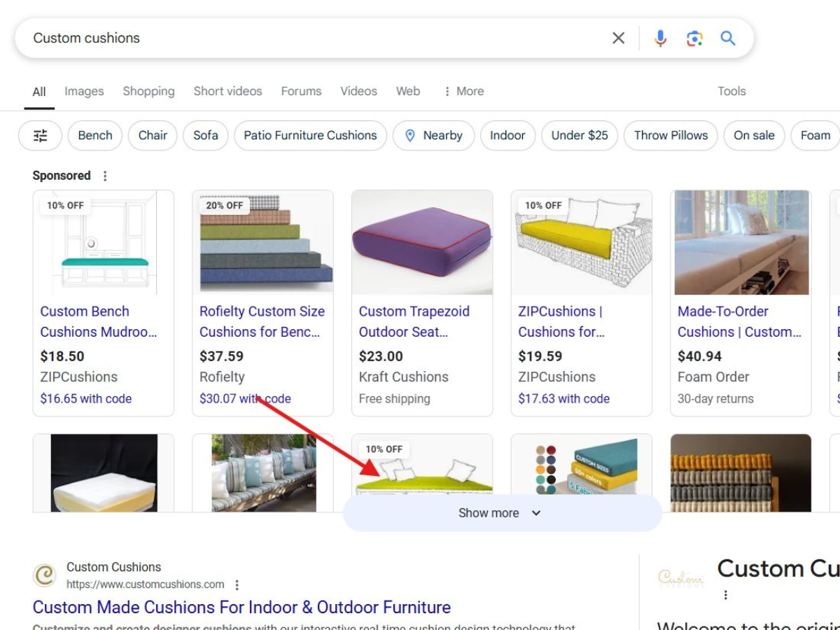Image resolution: width=840 pixels, height=630 pixels.
Task: Filter results by Bench
Action: [95, 136]
